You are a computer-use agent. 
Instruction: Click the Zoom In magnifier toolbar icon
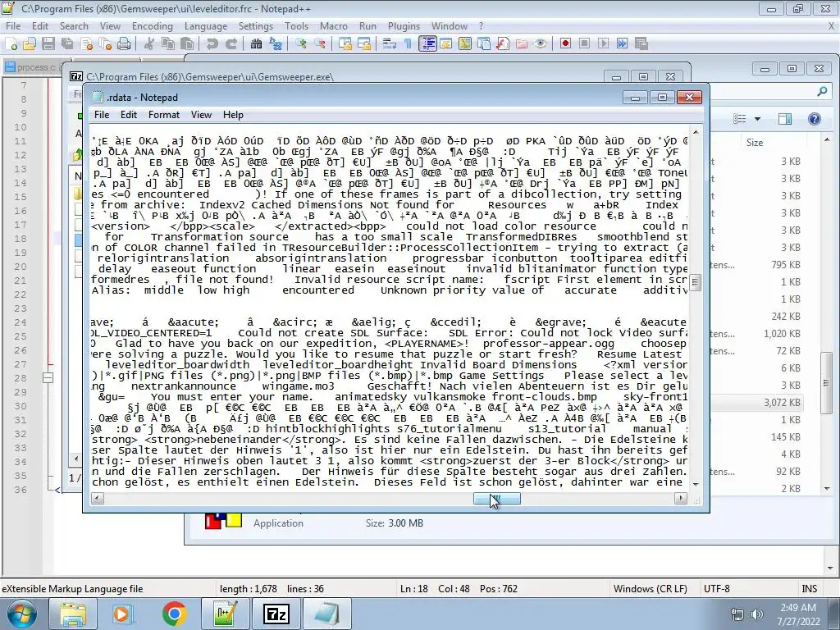[x=300, y=44]
